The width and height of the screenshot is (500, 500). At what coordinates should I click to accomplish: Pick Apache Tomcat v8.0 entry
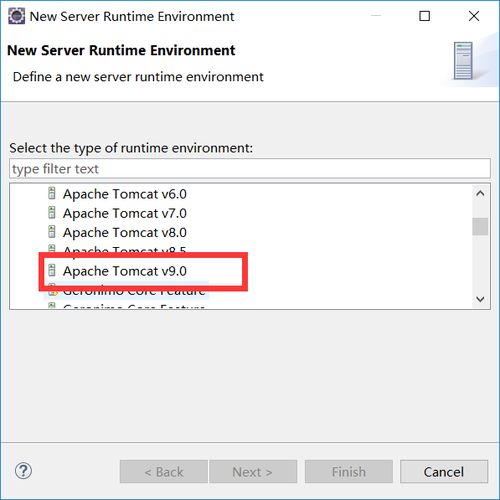[125, 233]
